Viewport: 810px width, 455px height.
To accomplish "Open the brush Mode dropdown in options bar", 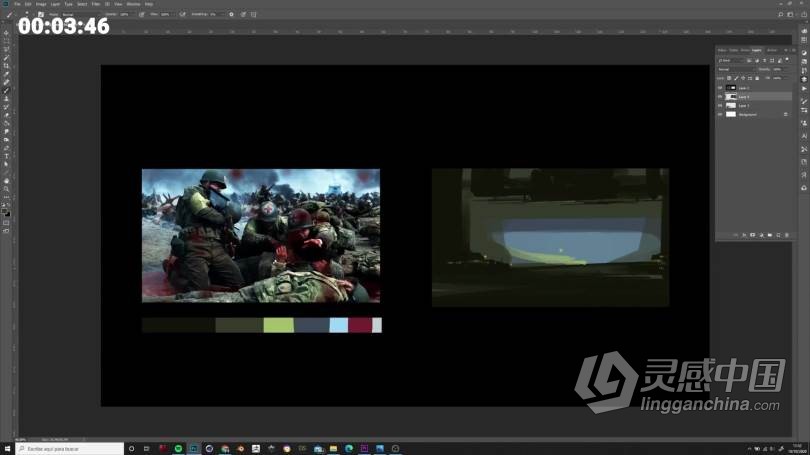I will click(x=80, y=14).
